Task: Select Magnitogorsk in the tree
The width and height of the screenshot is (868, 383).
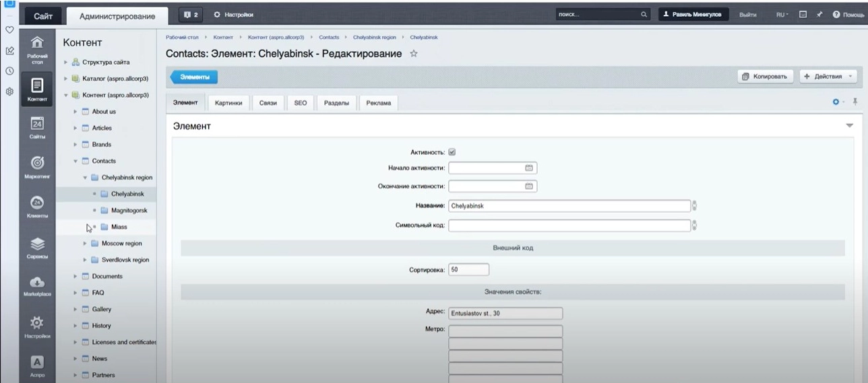Action: (129, 211)
